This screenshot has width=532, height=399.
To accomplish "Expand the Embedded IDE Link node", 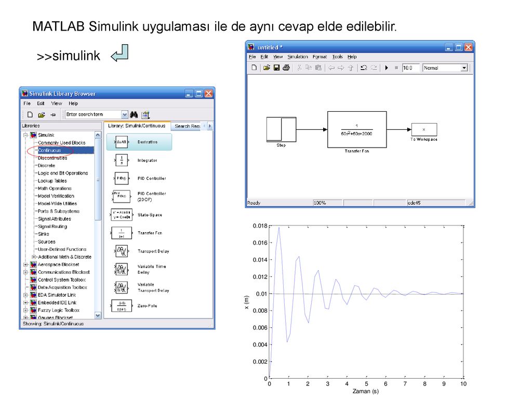I will [26, 303].
